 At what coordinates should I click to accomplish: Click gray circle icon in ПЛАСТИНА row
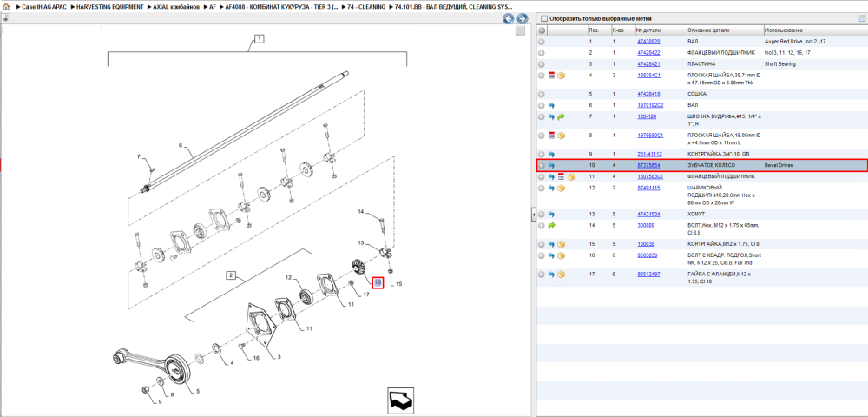(x=542, y=63)
